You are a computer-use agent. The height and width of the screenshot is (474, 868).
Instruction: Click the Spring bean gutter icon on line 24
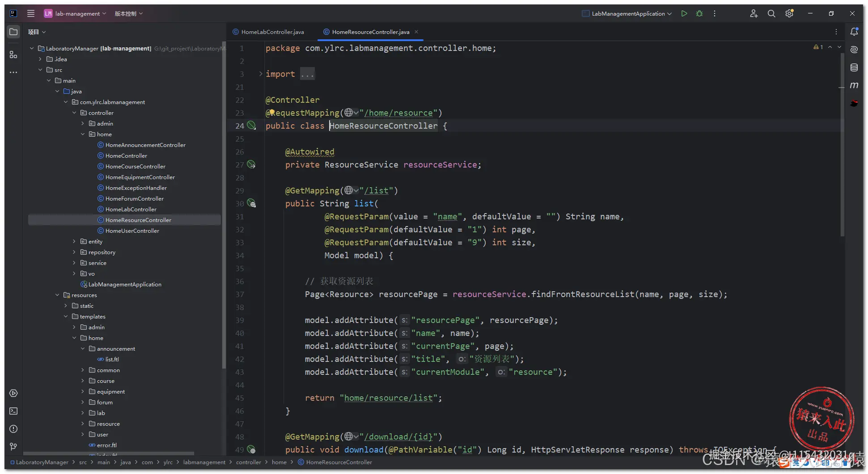[251, 126]
